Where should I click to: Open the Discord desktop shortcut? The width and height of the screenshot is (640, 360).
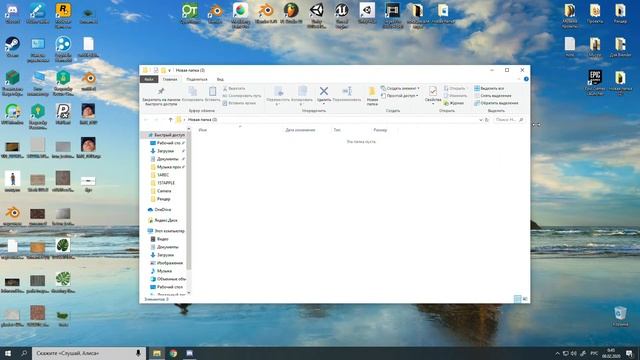12,13
